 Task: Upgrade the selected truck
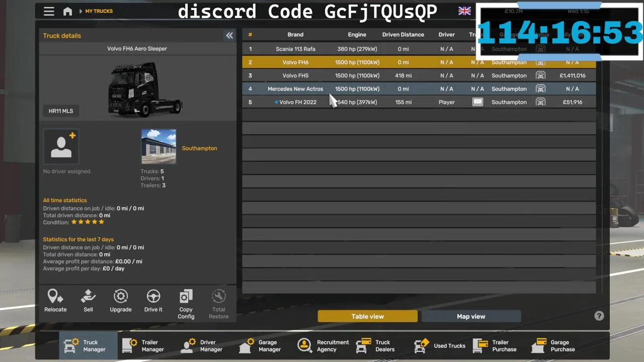pos(121,301)
